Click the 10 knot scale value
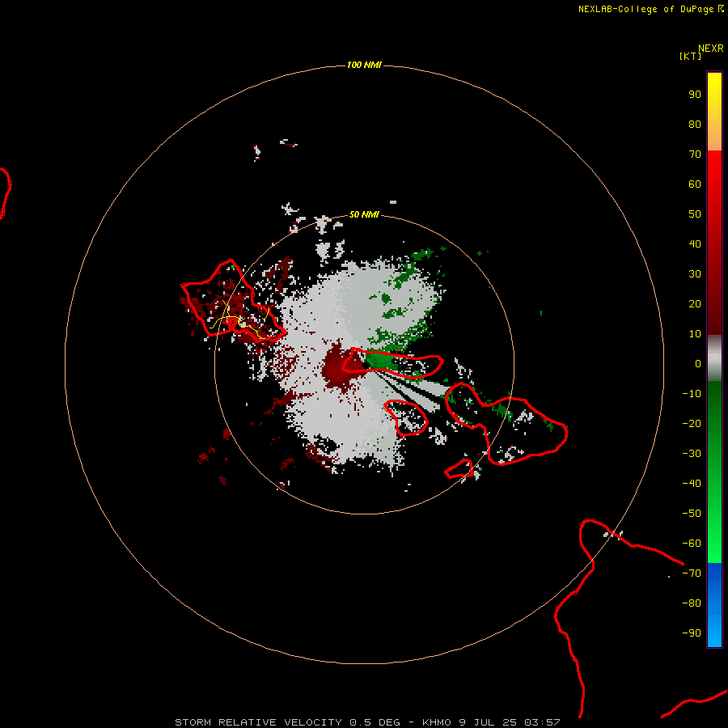The image size is (728, 728). point(695,334)
